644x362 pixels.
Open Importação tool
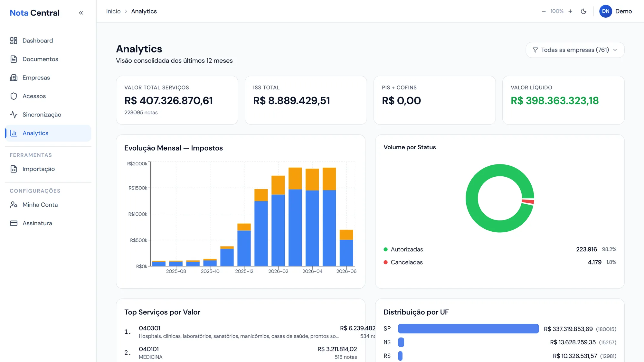click(x=48, y=169)
